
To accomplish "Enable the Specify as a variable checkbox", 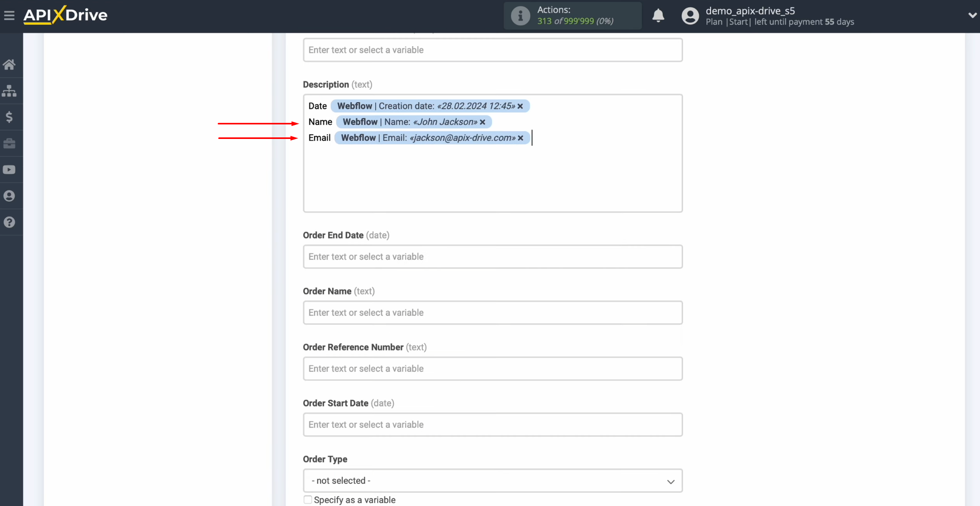I will (307, 499).
